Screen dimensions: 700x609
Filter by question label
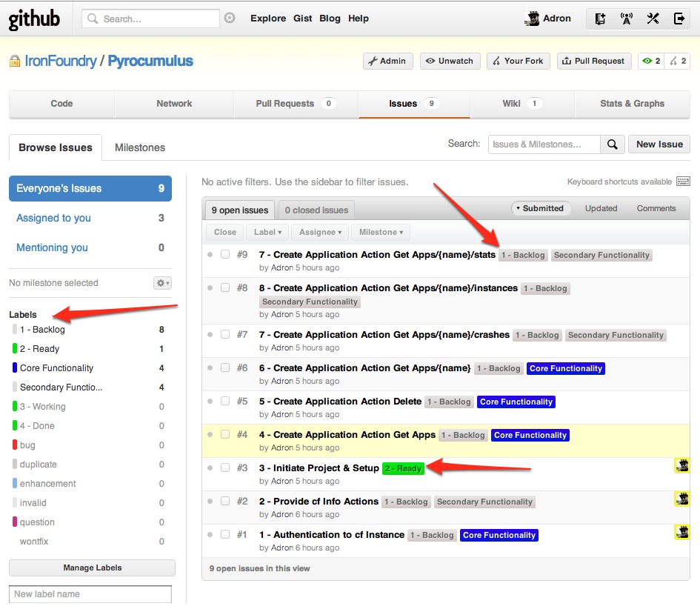coord(88,522)
